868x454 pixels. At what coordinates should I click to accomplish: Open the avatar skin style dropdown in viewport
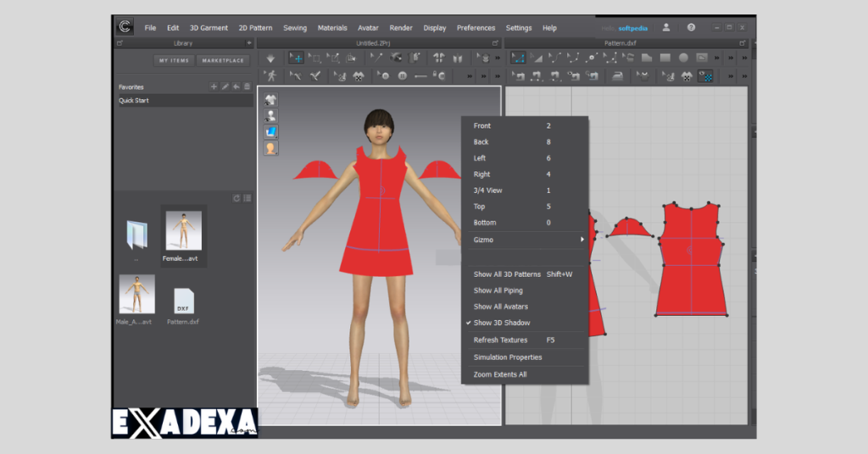tap(271, 148)
